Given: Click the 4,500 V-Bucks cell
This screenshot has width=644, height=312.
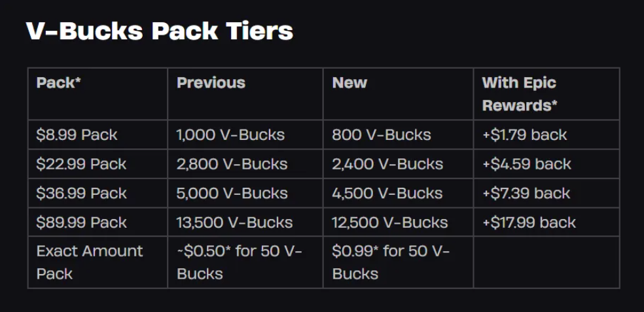Looking at the screenshot, I should pos(399,193).
